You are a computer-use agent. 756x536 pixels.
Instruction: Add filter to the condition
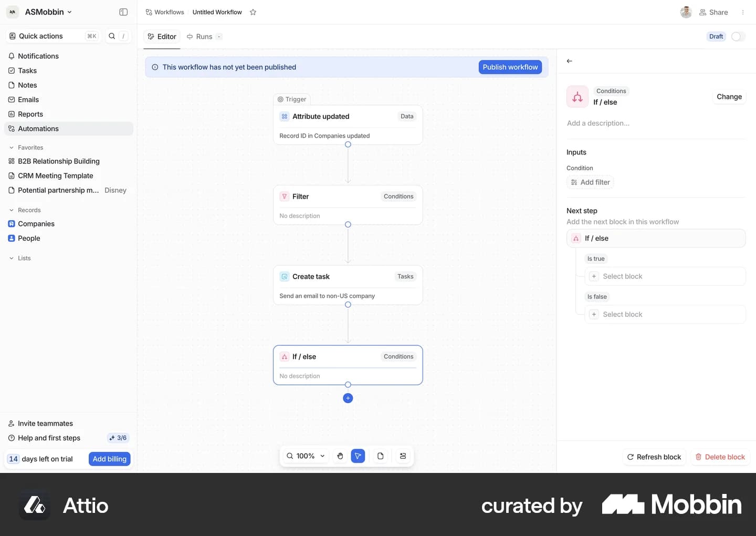tap(590, 182)
